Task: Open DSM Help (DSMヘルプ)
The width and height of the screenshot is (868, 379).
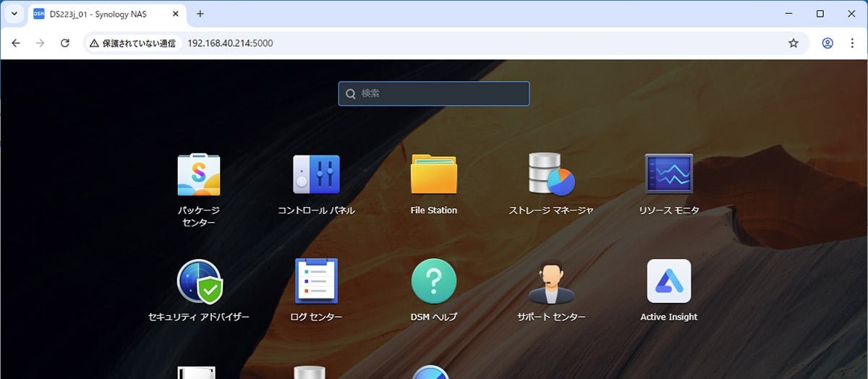Action: point(433,282)
